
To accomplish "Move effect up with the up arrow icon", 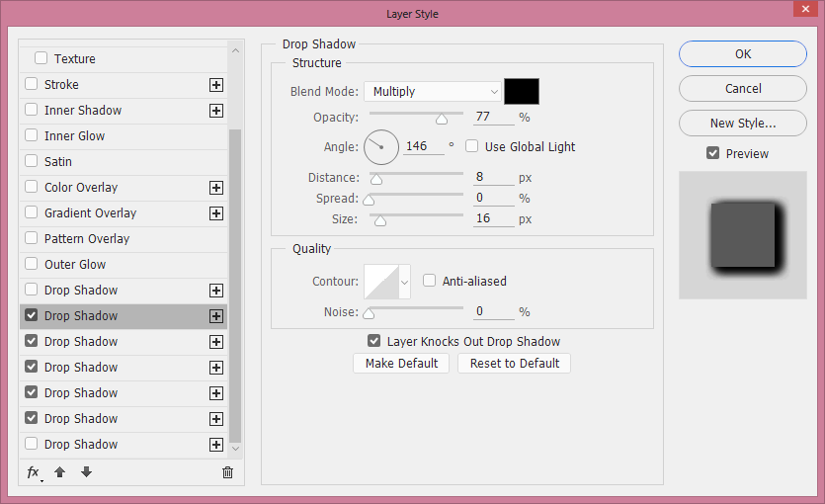I will (60, 472).
